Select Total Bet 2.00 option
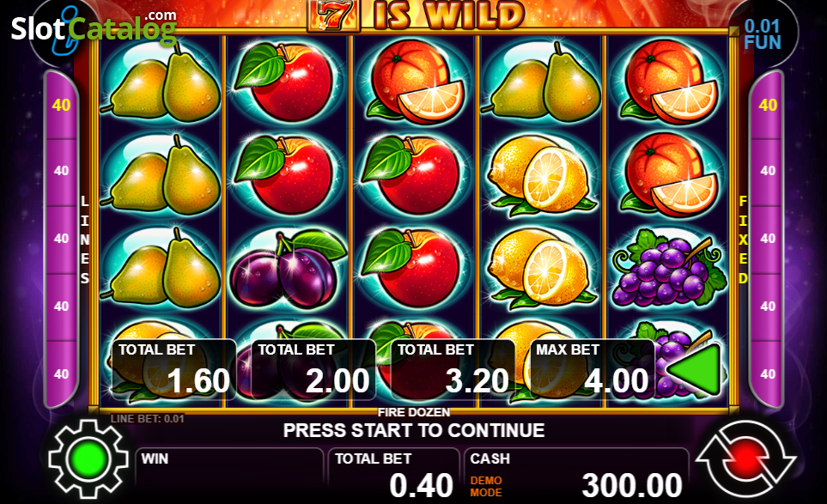Screen dimensions: 827x504 pos(313,369)
